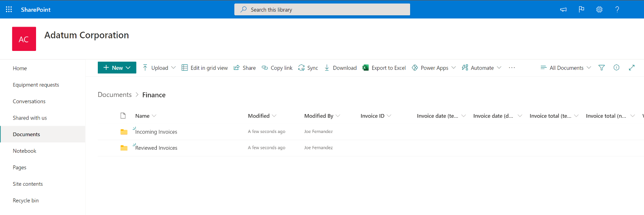
Task: Open the Invoice total (n... column menu
Action: click(x=610, y=116)
